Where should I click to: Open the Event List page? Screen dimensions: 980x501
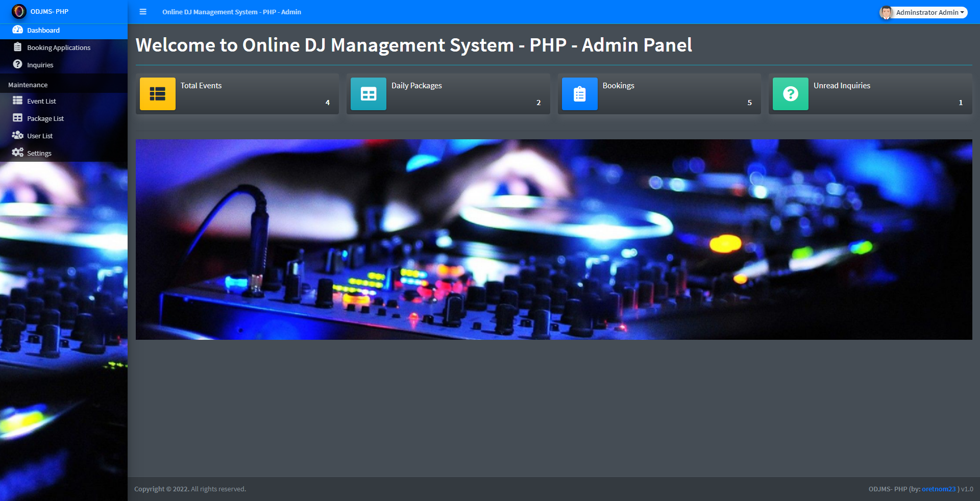pos(64,101)
